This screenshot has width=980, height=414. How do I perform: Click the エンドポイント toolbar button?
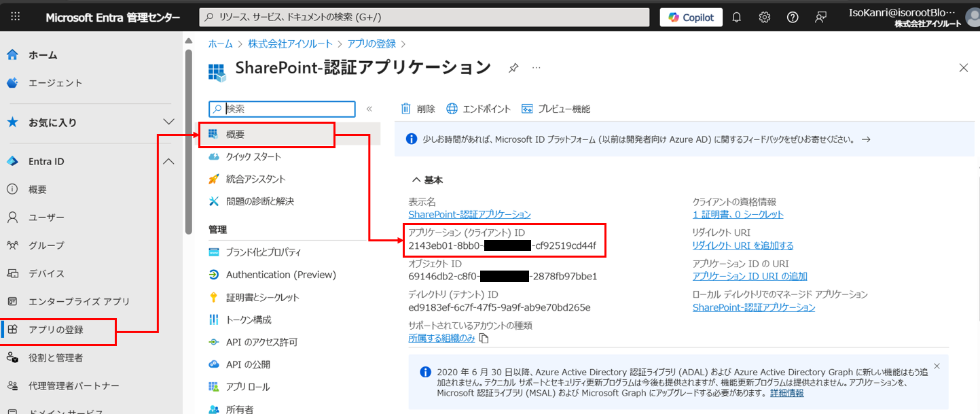[x=478, y=109]
